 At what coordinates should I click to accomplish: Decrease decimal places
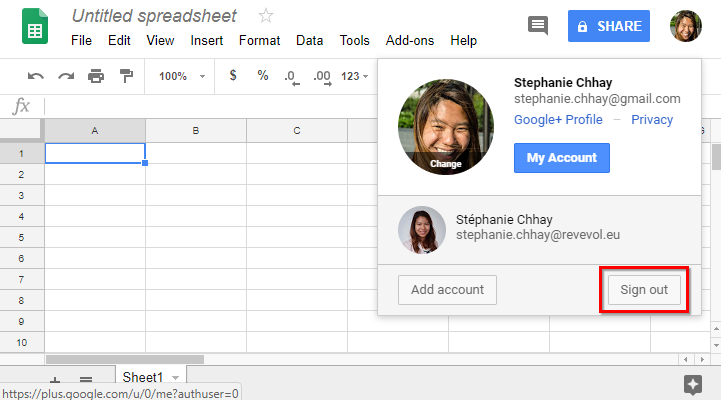[x=292, y=77]
